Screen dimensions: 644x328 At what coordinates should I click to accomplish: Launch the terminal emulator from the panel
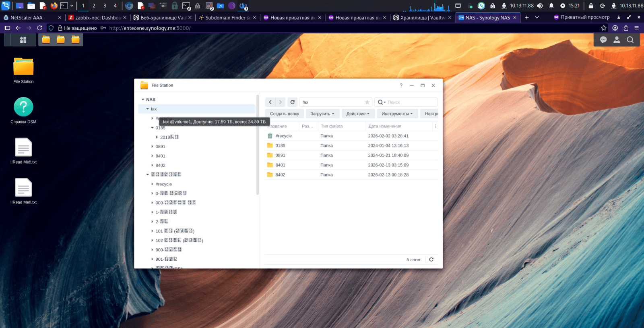pos(64,6)
